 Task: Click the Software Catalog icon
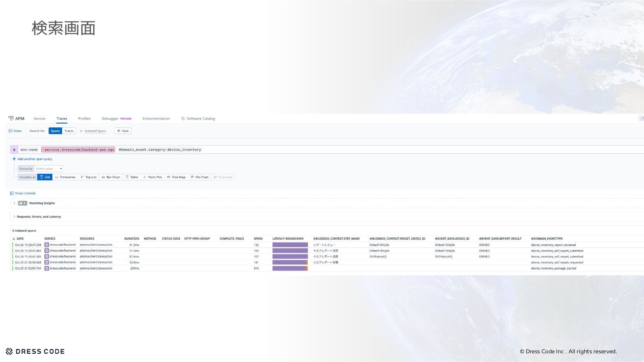click(x=183, y=119)
